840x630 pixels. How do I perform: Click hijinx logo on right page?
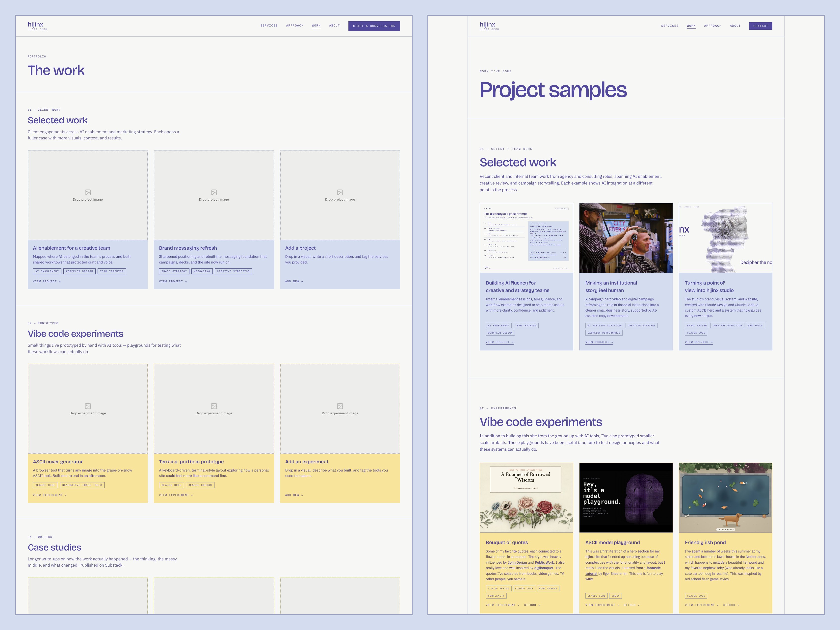pyautogui.click(x=489, y=26)
